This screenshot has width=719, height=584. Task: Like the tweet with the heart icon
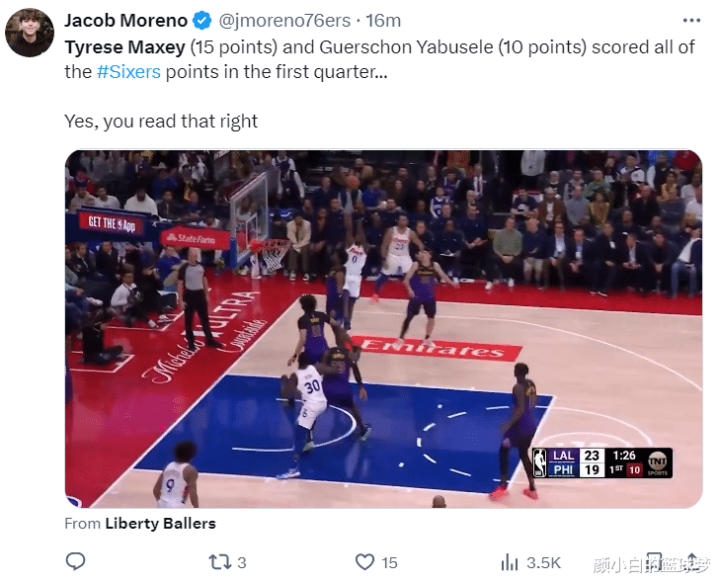point(365,562)
